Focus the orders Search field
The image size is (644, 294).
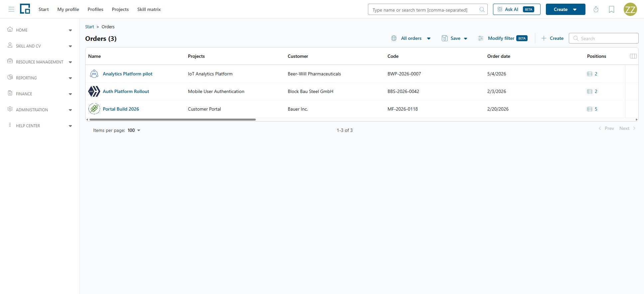(603, 38)
